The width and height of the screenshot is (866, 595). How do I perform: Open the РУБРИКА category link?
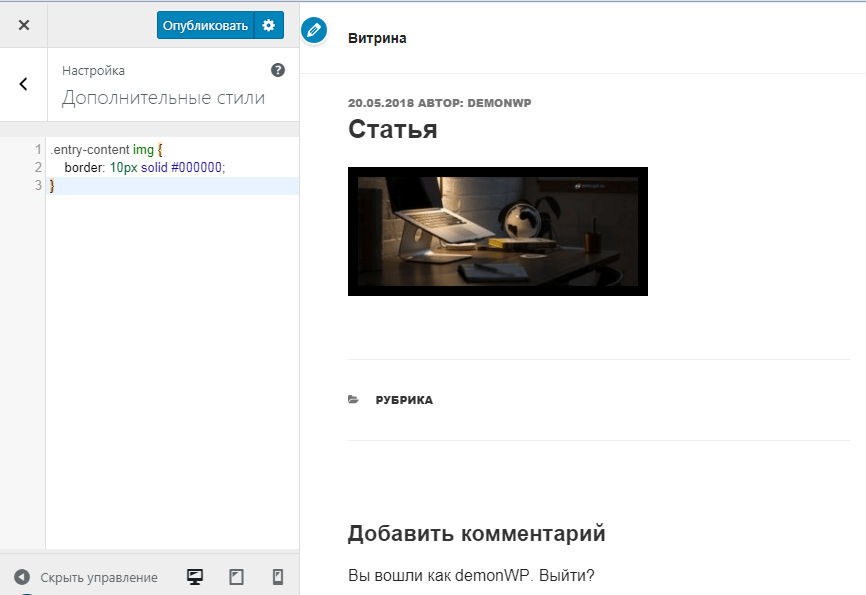[404, 400]
